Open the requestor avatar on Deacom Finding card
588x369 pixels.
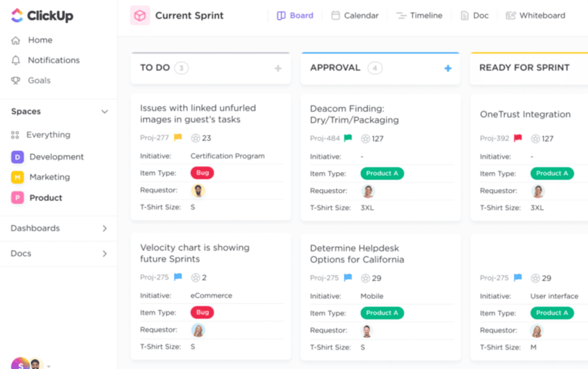coord(368,191)
